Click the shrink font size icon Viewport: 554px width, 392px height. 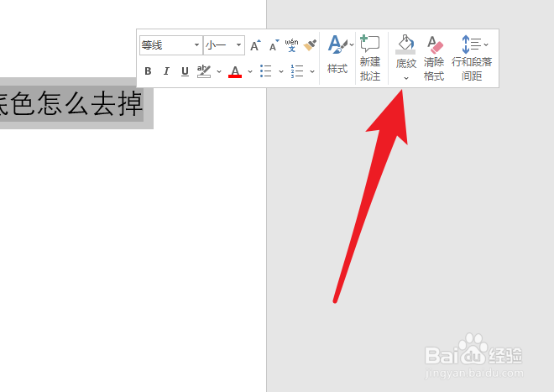pos(274,45)
